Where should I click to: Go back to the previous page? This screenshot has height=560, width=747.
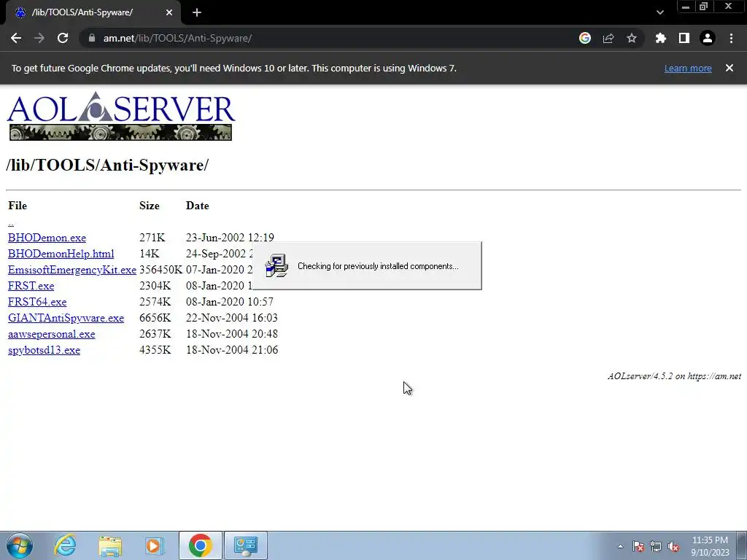tap(16, 38)
